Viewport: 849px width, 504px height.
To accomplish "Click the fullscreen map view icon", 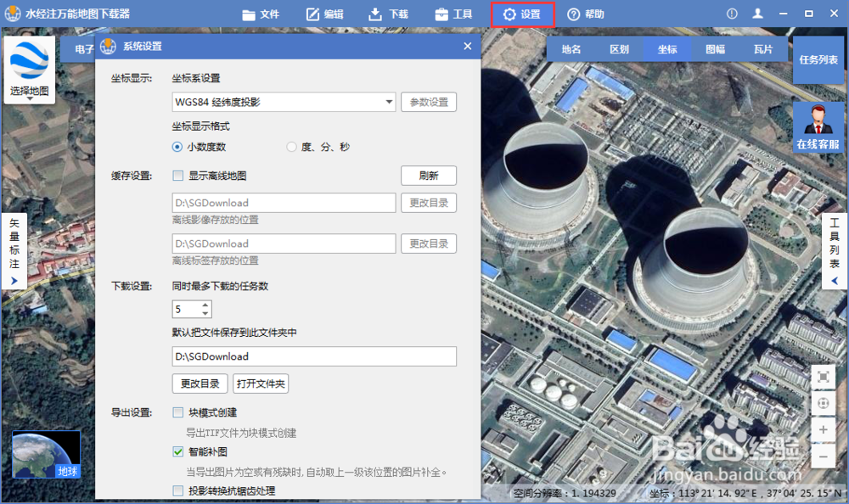I will pos(822,377).
